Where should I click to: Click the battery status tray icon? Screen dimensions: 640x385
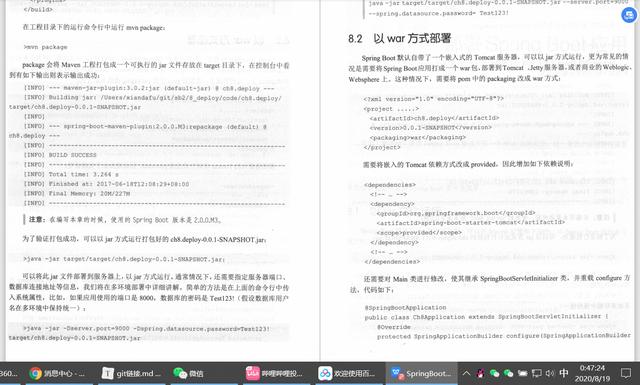tap(522, 373)
